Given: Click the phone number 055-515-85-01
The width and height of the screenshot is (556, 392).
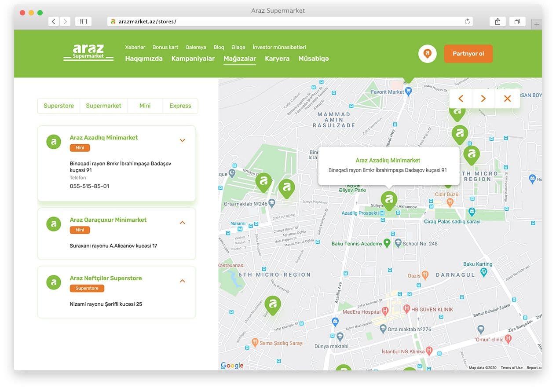Looking at the screenshot, I should (89, 186).
